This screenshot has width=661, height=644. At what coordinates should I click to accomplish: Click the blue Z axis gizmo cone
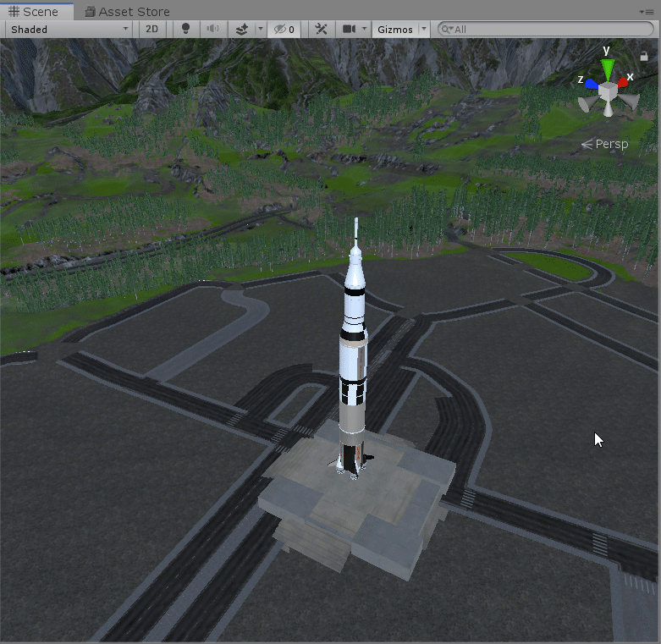point(590,81)
